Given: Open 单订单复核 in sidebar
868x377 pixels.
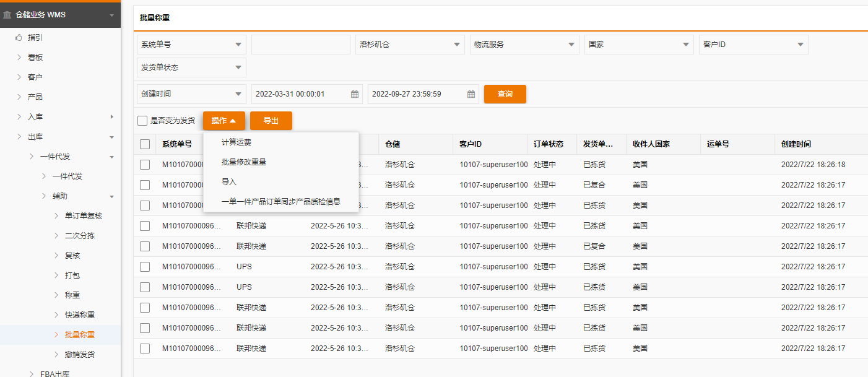Looking at the screenshot, I should click(84, 216).
